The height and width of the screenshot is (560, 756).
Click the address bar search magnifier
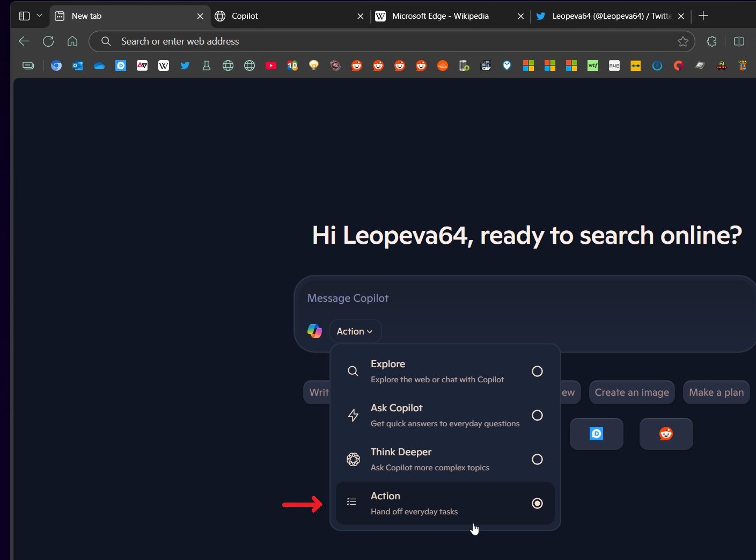(x=106, y=41)
